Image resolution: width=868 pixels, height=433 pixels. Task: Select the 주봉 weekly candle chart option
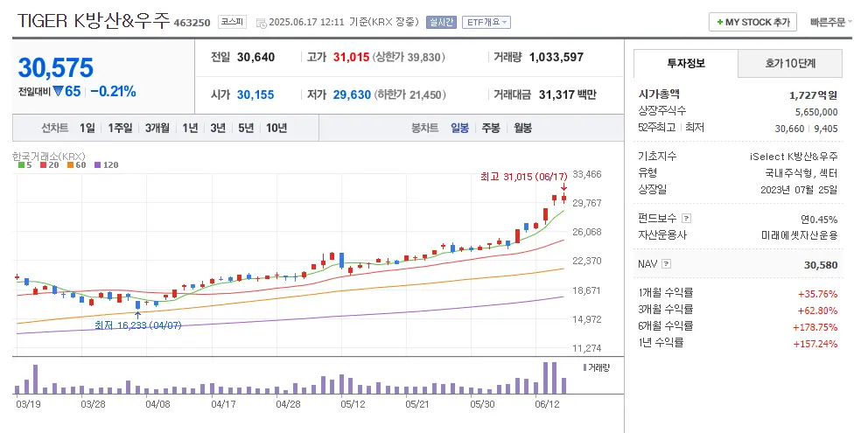click(x=490, y=128)
